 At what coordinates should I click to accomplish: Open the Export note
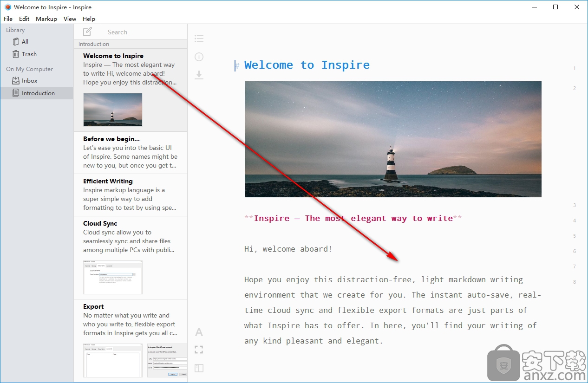(x=131, y=340)
